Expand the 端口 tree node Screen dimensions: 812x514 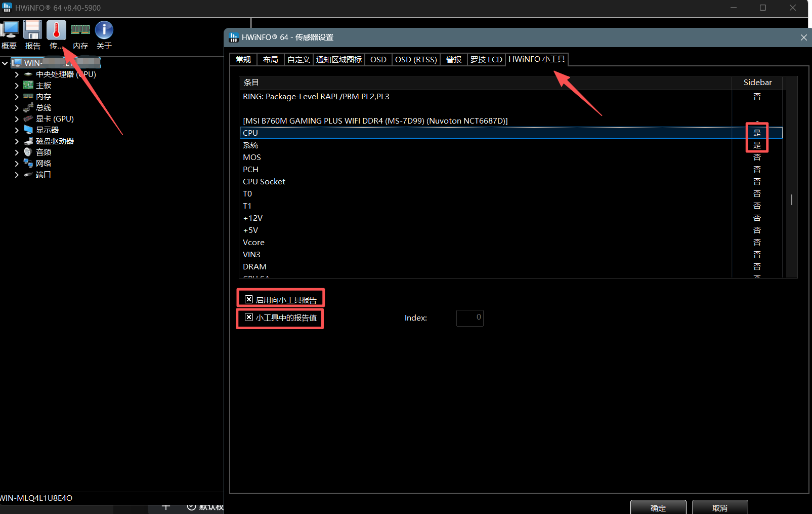point(17,175)
